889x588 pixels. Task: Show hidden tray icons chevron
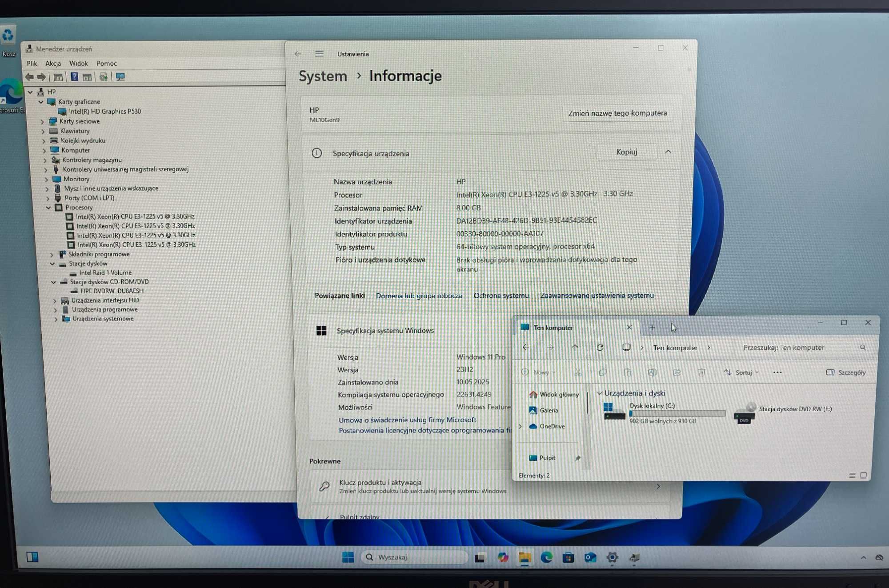pyautogui.click(x=863, y=557)
